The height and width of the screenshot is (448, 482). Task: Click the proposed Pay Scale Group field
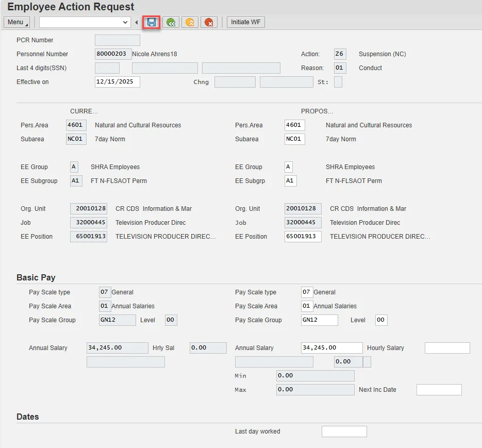pos(319,320)
